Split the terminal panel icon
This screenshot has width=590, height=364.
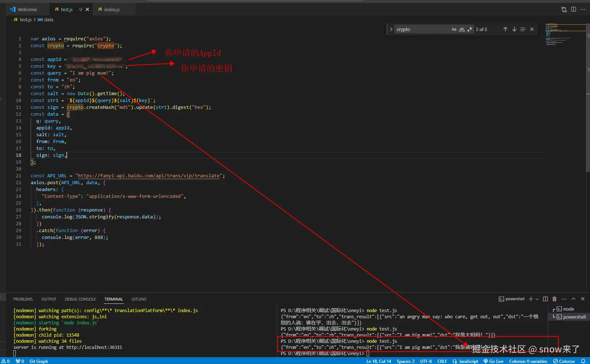545,299
